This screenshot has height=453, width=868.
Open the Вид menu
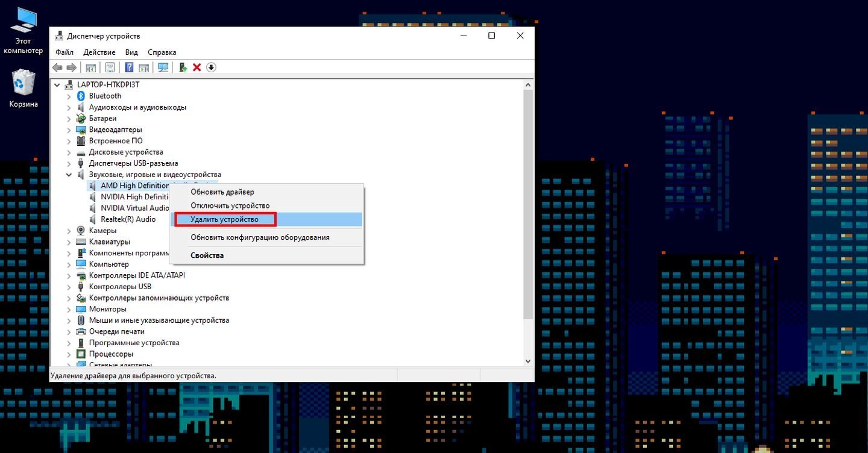tap(131, 52)
